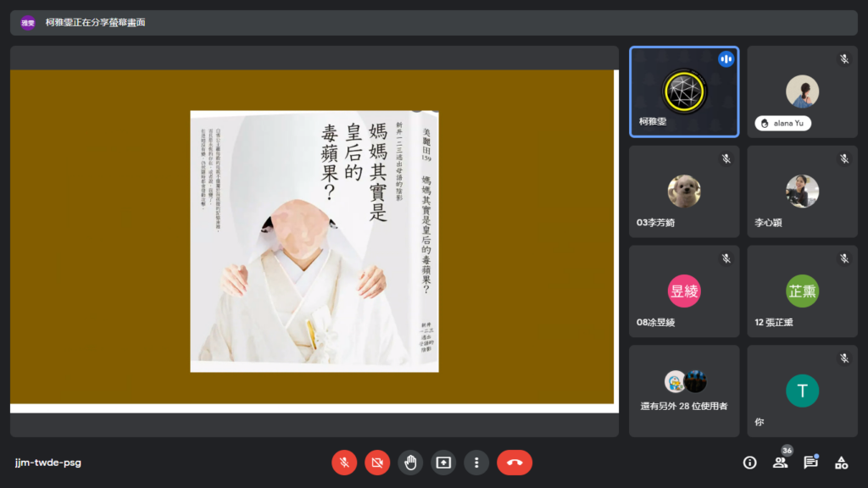Viewport: 868px width, 488px height.
Task: Click the 李心穎 participant tile
Action: coord(802,191)
